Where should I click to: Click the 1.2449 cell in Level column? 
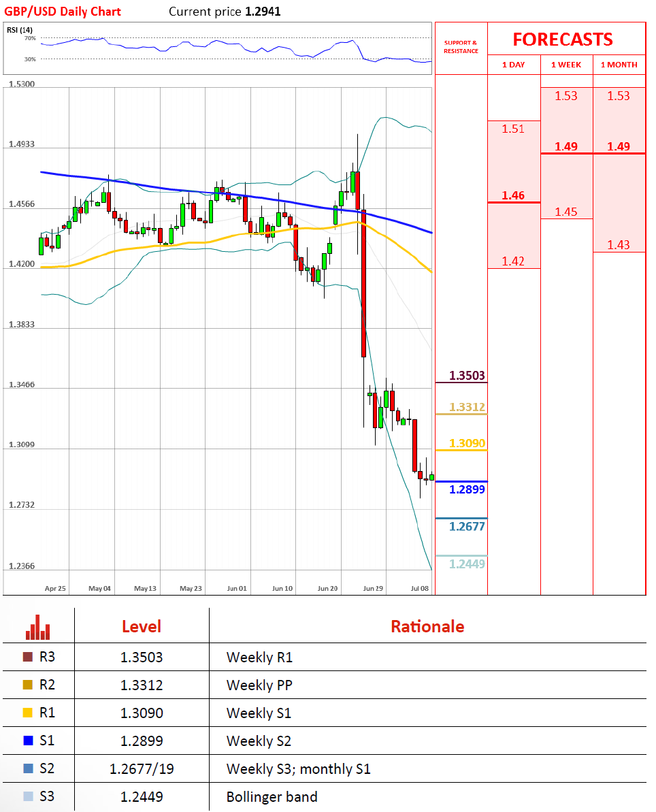(x=142, y=797)
